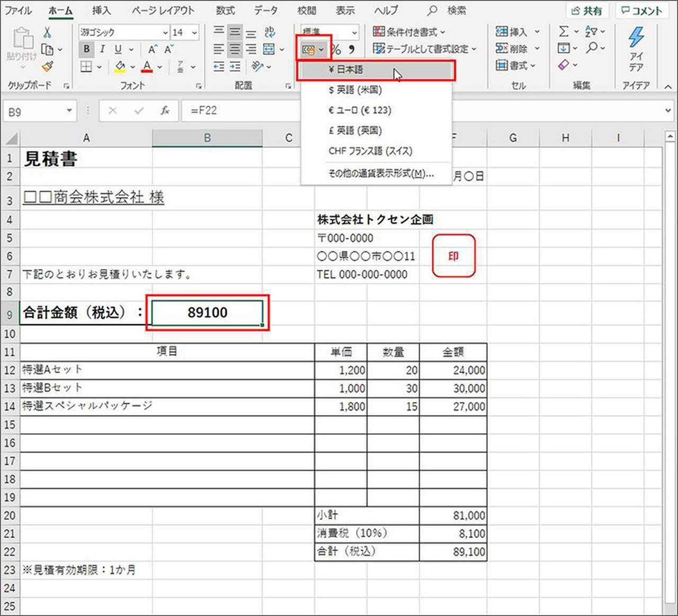The image size is (678, 616).
Task: Open テーブルとして書式設定 menu
Action: 425,49
